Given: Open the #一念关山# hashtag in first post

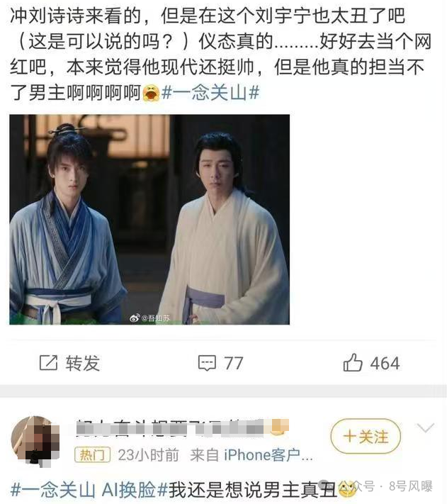Looking at the screenshot, I should pyautogui.click(x=210, y=93).
